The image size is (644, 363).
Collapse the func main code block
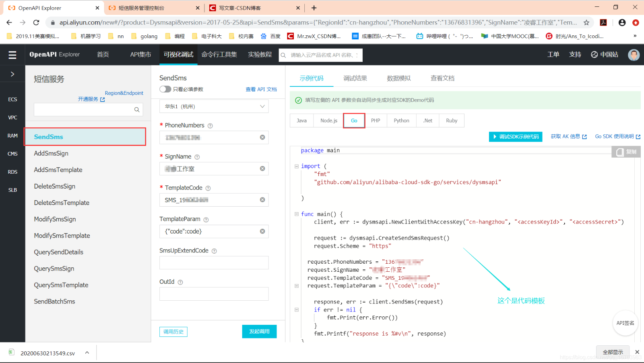[x=297, y=214]
